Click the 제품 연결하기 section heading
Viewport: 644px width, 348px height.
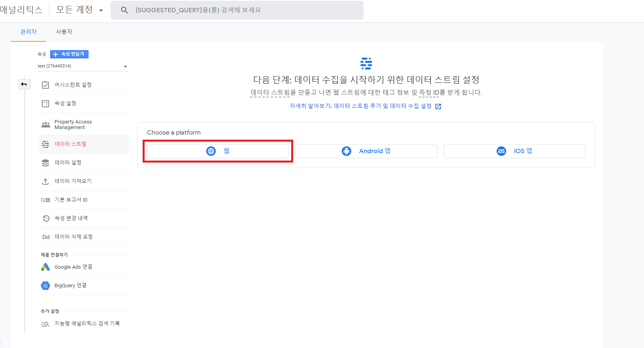click(54, 255)
